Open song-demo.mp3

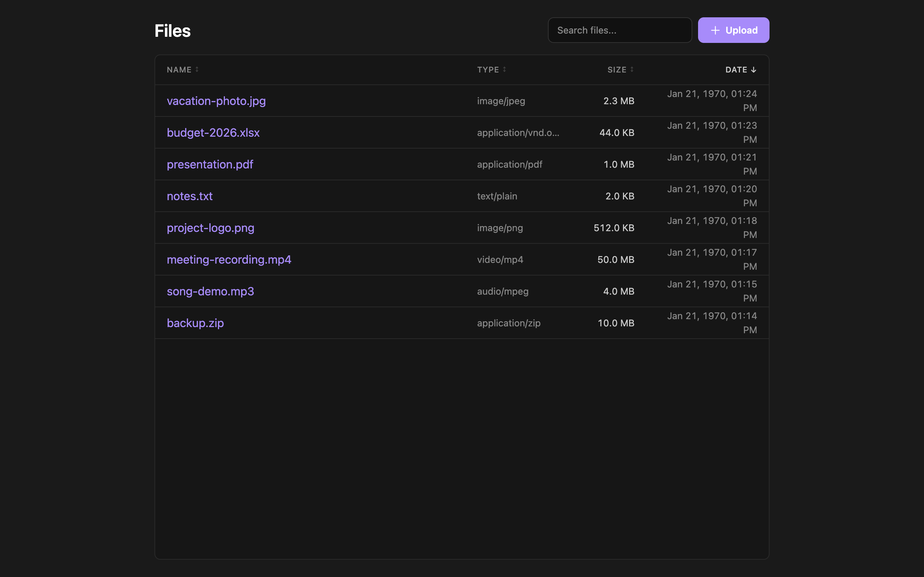click(x=210, y=291)
